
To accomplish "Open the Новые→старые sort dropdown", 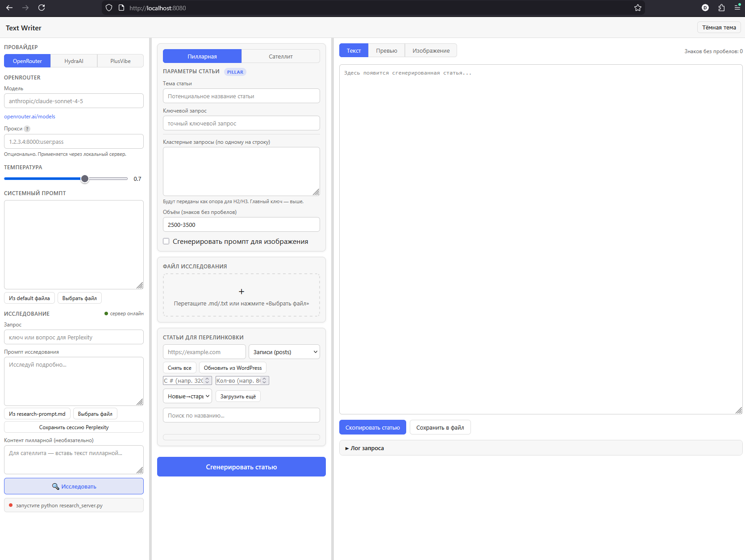I will pyautogui.click(x=187, y=396).
